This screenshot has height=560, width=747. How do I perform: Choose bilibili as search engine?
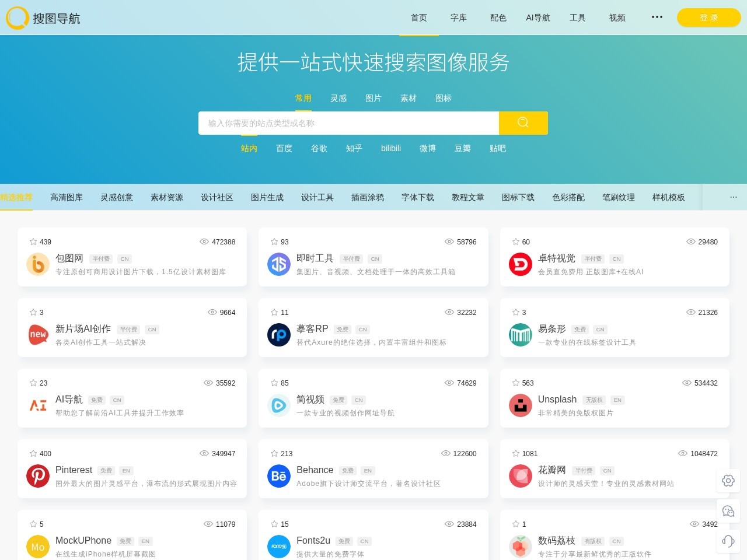point(391,148)
